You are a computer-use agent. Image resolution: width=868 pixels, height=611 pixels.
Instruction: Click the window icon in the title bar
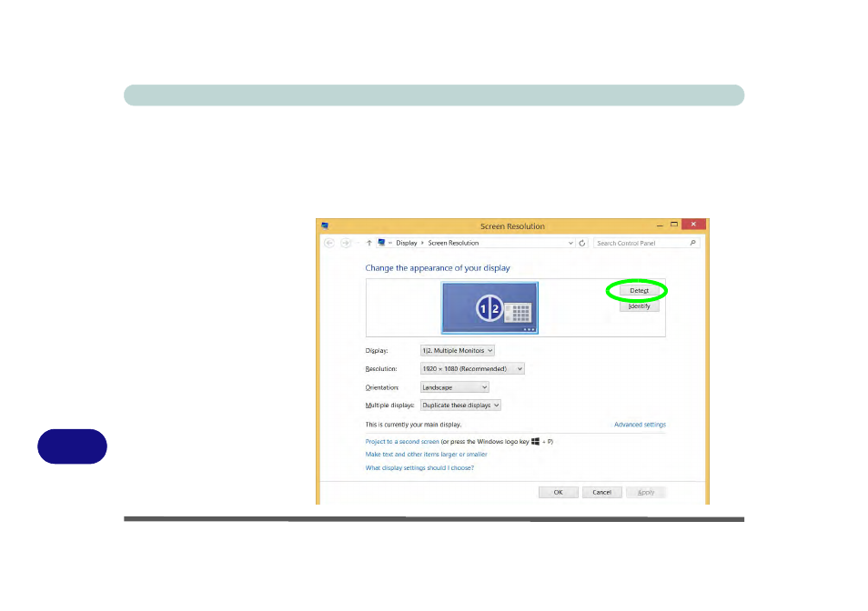(325, 226)
